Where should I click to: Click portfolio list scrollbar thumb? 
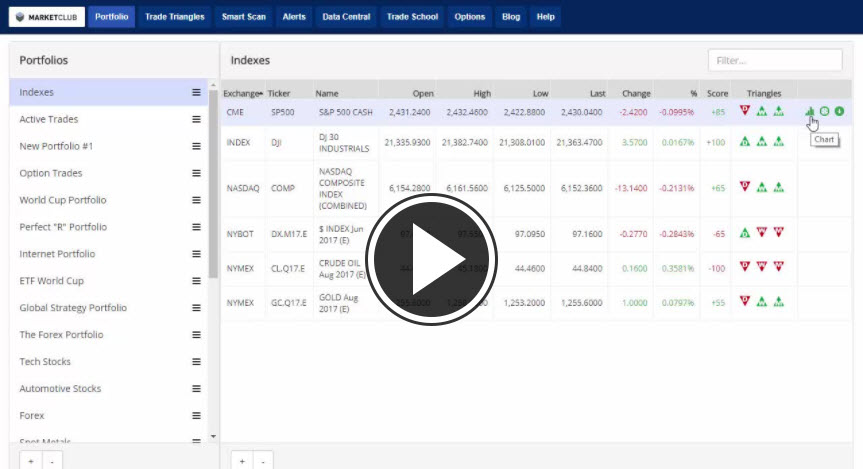coord(214,184)
